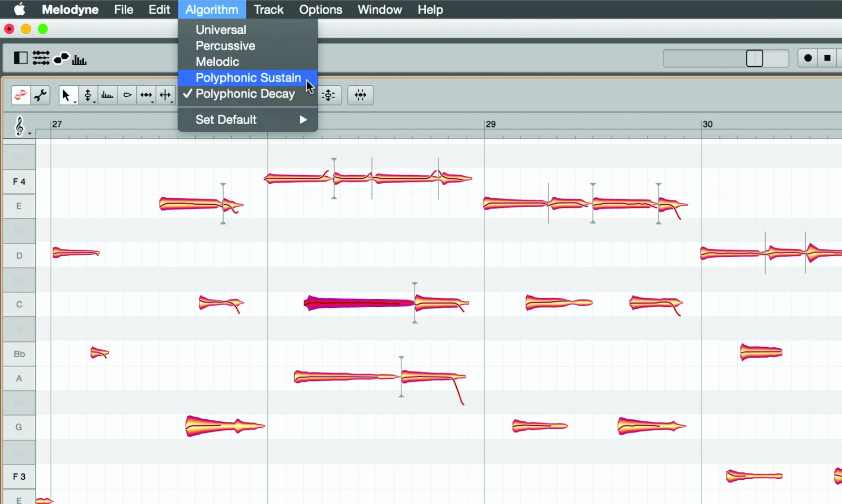Image resolution: width=842 pixels, height=504 pixels.
Task: Open the Note Separation tool sub-tool arrow
Action: [x=172, y=102]
